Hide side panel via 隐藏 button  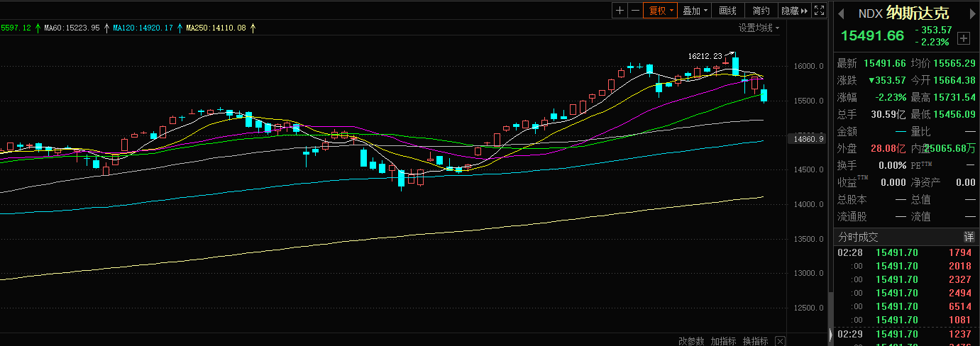(x=794, y=11)
